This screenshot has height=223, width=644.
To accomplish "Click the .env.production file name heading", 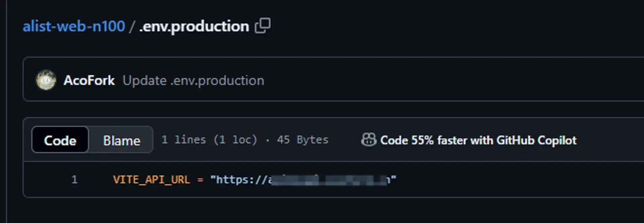I will pos(194,26).
